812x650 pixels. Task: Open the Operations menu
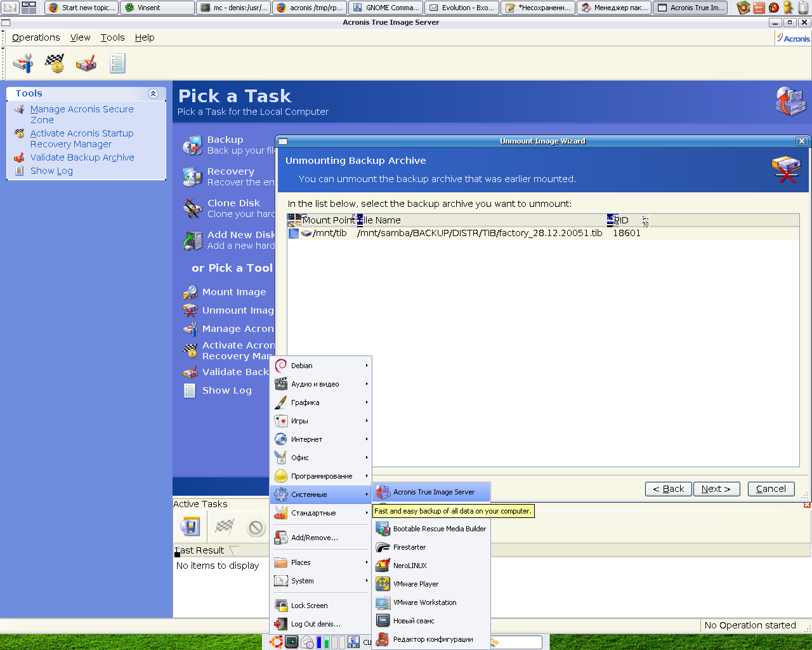tap(36, 37)
